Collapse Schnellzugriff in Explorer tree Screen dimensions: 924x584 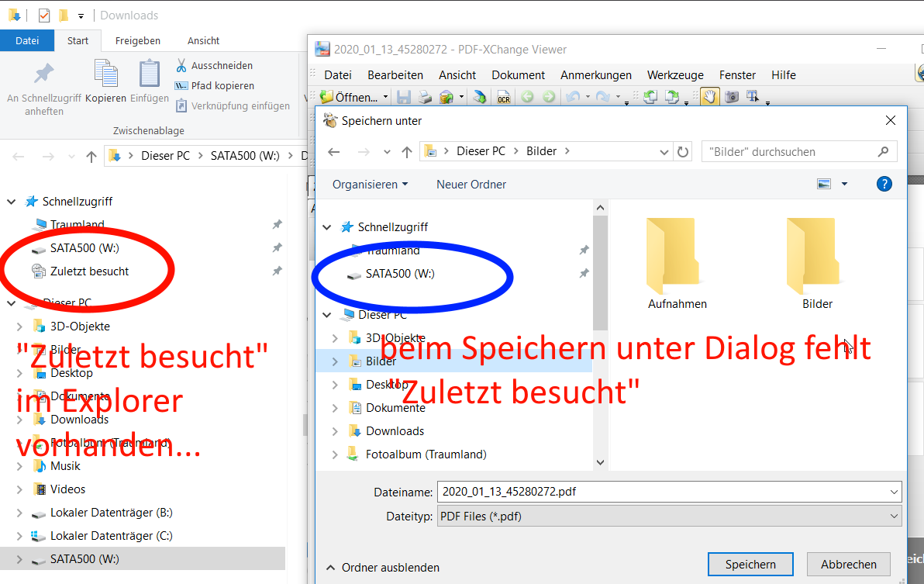pos(11,202)
